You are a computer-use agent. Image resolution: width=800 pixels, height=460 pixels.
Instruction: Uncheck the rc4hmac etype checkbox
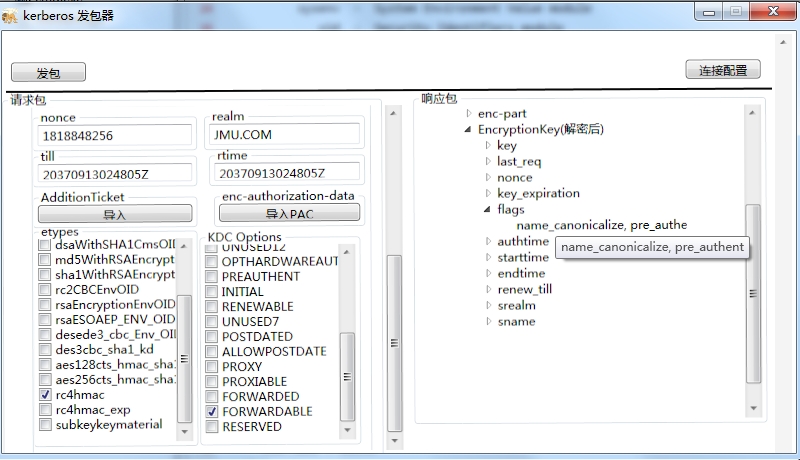pos(45,395)
